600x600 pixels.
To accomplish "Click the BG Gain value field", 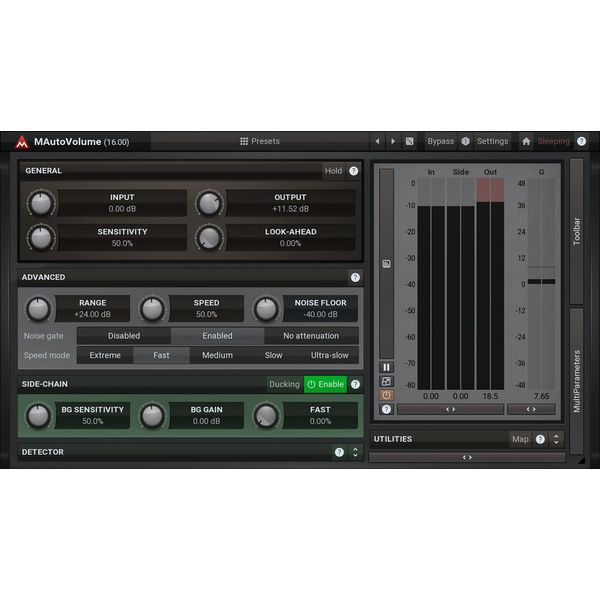I will [x=207, y=416].
